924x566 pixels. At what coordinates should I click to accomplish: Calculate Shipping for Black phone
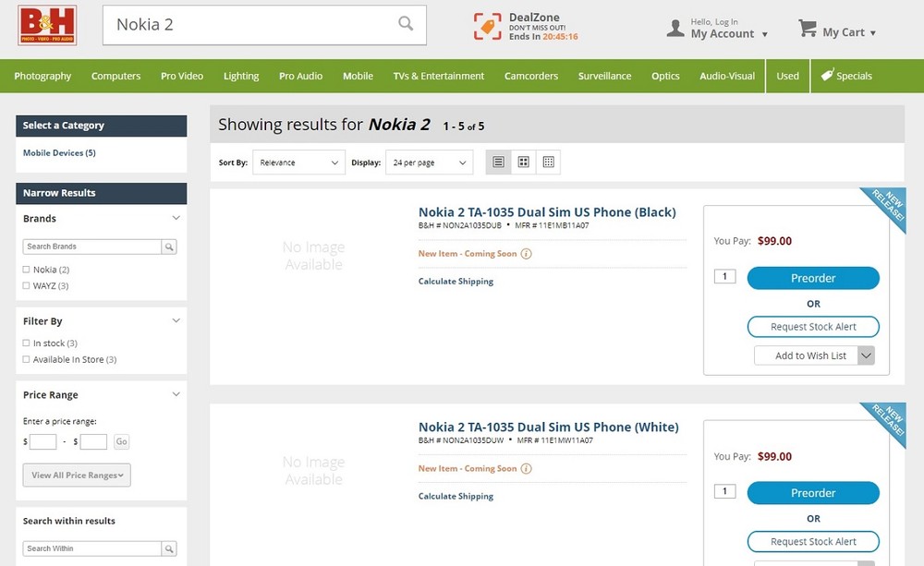[x=456, y=282]
